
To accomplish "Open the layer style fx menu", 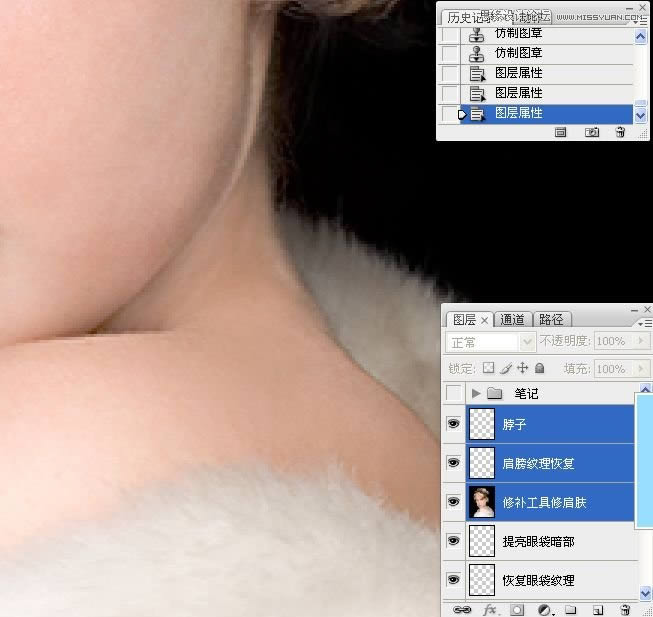I will 490,609.
